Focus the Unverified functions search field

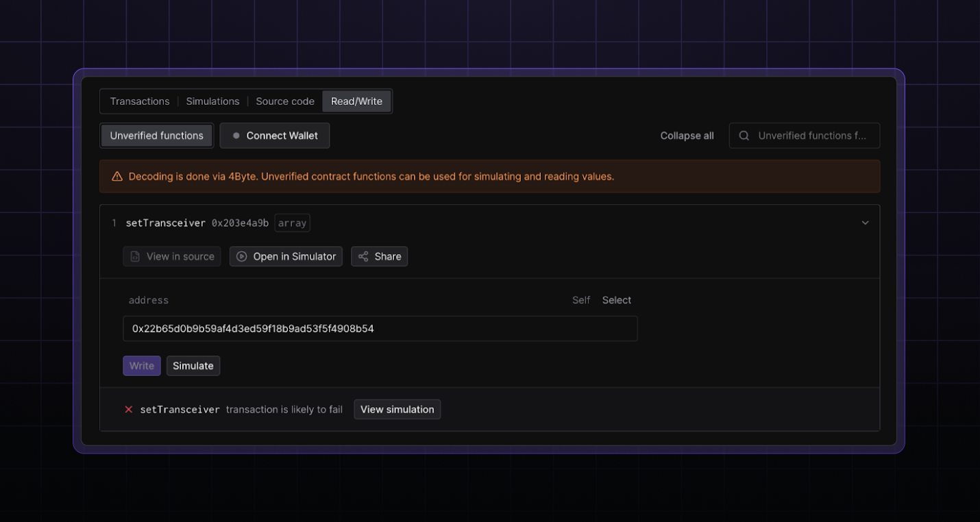click(811, 136)
